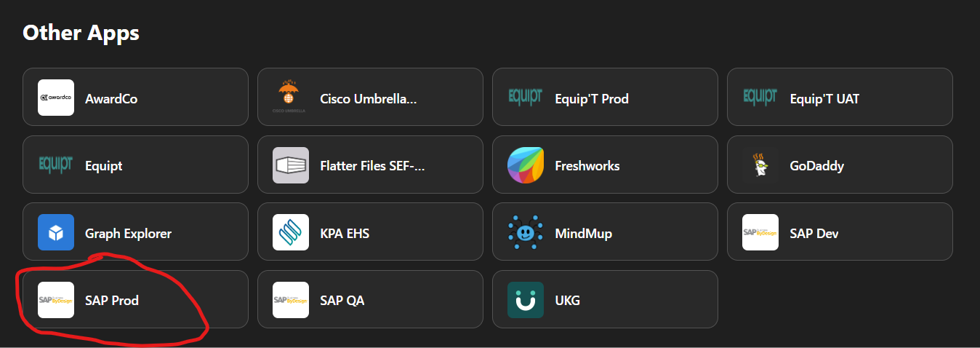Click the teal UKG smile icon

526,300
